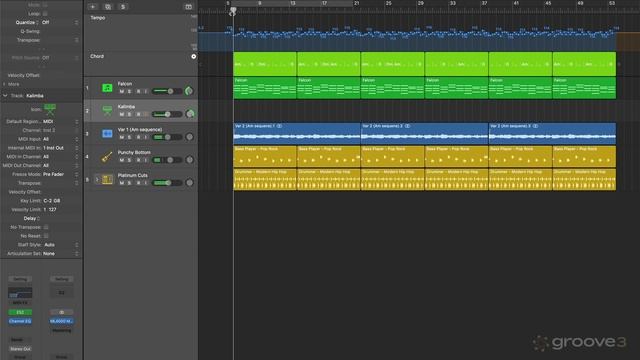
Task: Toggle the Loop checkbox in region inspector
Action: [x=45, y=13]
